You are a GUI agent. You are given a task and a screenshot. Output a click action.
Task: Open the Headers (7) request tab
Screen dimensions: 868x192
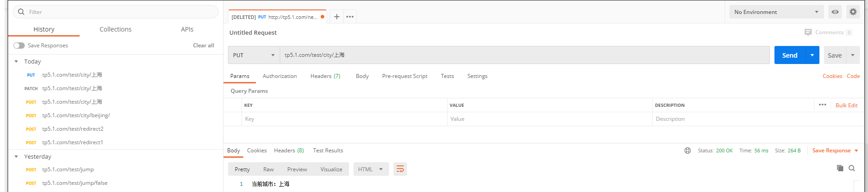pyautogui.click(x=325, y=76)
